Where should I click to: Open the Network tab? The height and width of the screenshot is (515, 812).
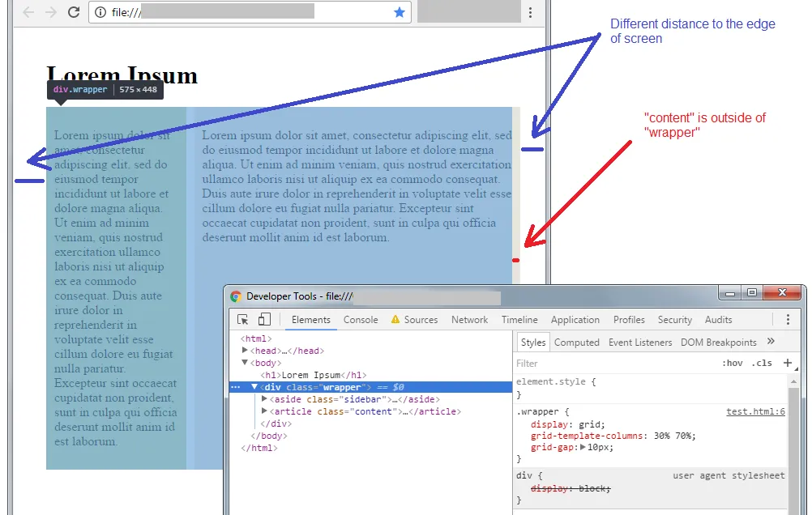coord(470,320)
